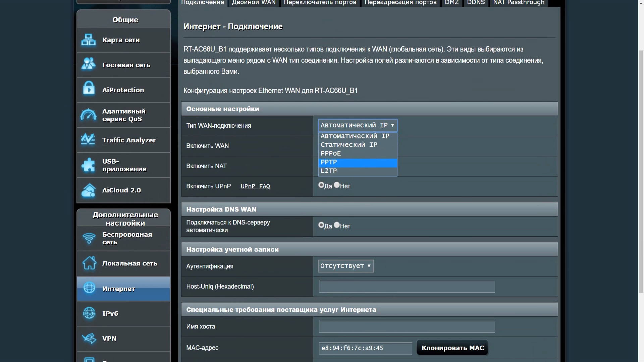Screen dimensions: 644x362
Task: Switch to the Подключение tab
Action: click(203, 3)
